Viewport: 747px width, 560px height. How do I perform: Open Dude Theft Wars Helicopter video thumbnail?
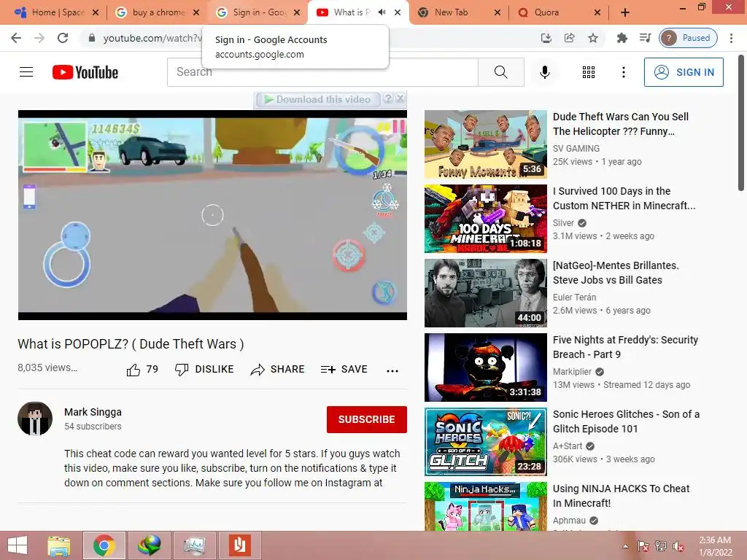(x=485, y=144)
